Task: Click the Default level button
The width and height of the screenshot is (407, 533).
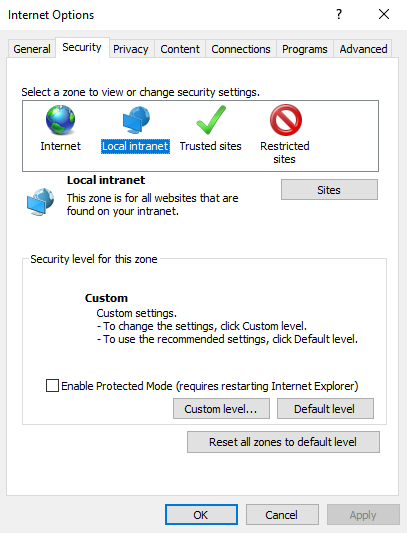Action: [325, 409]
